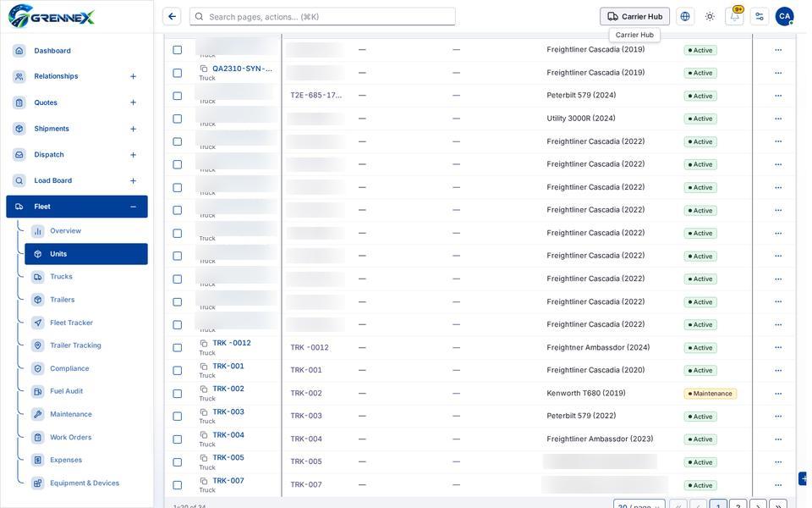Click the Fleet Tracker navigation icon
Image resolution: width=812 pixels, height=508 pixels.
coord(38,323)
